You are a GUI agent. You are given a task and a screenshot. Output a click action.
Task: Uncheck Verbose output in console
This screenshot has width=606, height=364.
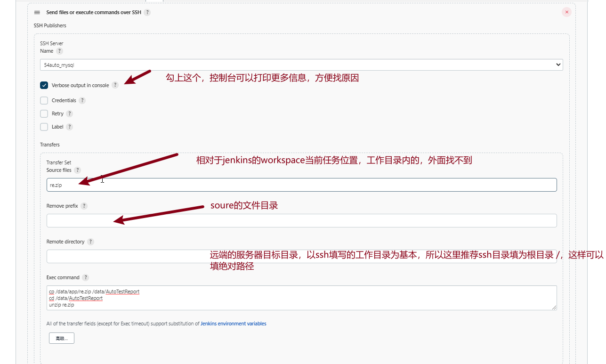click(x=44, y=85)
